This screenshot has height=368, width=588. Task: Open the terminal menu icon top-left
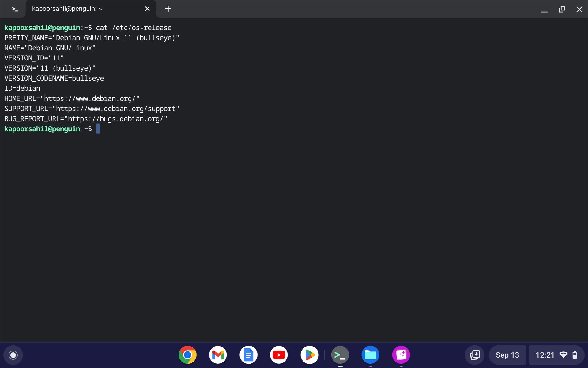coord(14,9)
